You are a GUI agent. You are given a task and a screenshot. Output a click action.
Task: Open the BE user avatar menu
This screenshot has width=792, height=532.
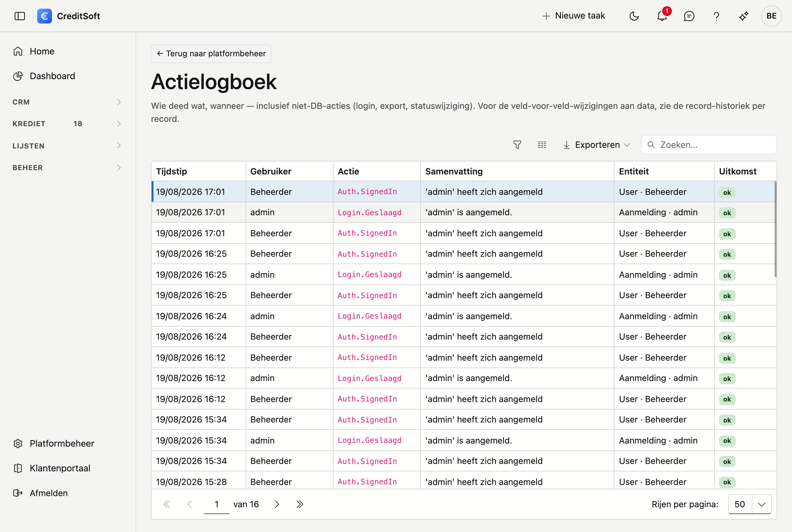771,16
